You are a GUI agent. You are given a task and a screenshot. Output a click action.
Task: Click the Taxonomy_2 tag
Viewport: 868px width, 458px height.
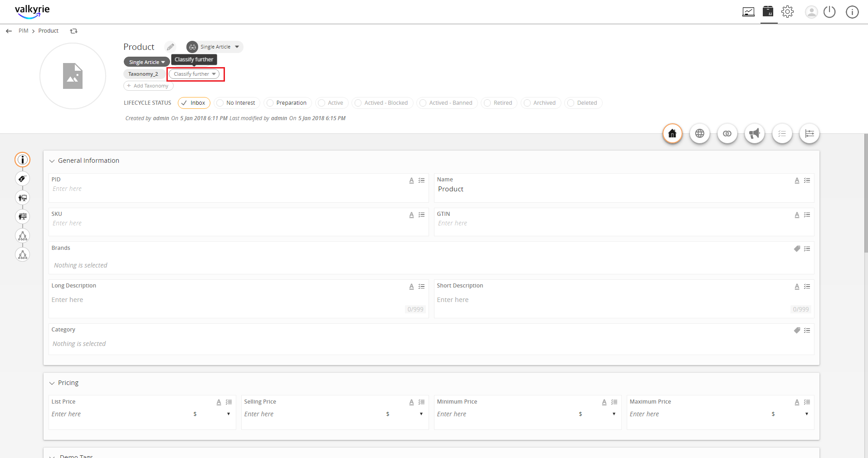tap(143, 74)
